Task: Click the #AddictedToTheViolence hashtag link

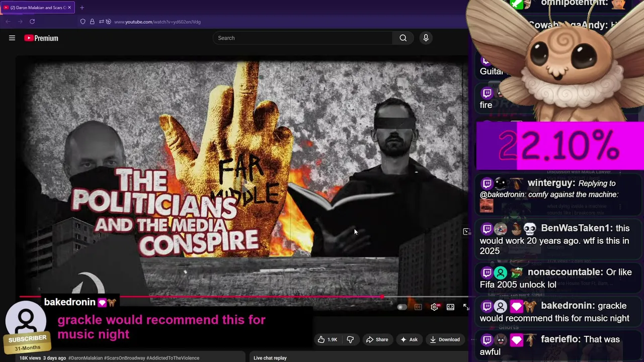Action: tap(174, 358)
